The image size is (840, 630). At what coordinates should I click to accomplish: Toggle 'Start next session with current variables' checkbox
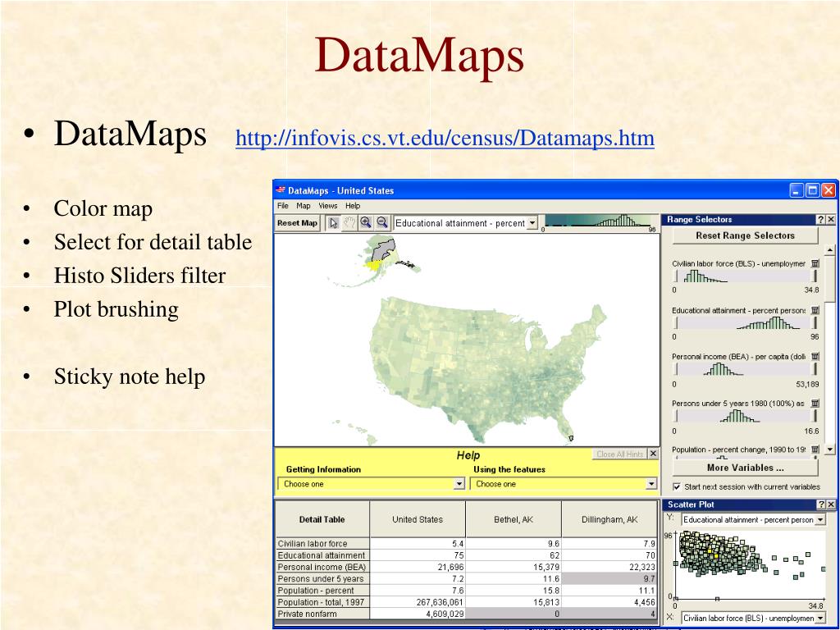tap(677, 486)
